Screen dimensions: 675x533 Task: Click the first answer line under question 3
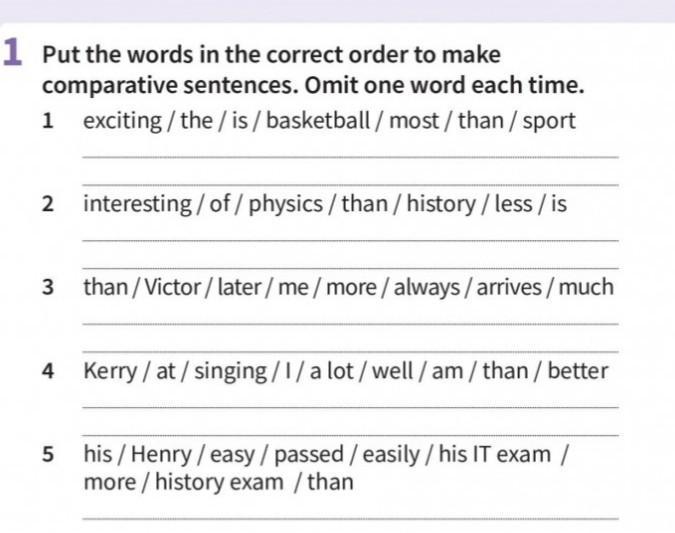pyautogui.click(x=350, y=324)
